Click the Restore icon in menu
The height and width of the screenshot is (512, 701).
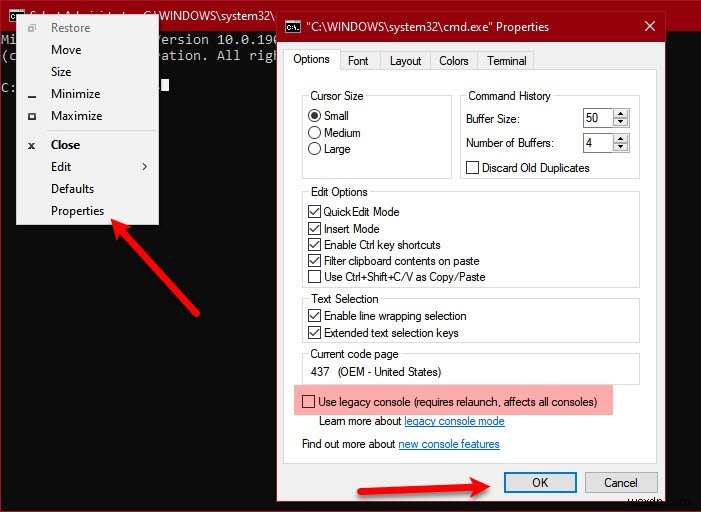32,28
